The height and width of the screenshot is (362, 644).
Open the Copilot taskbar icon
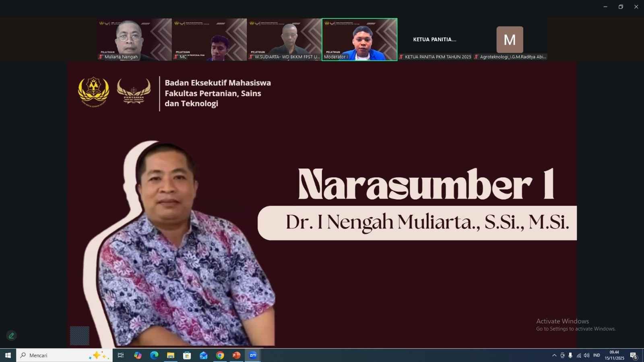coord(138,355)
